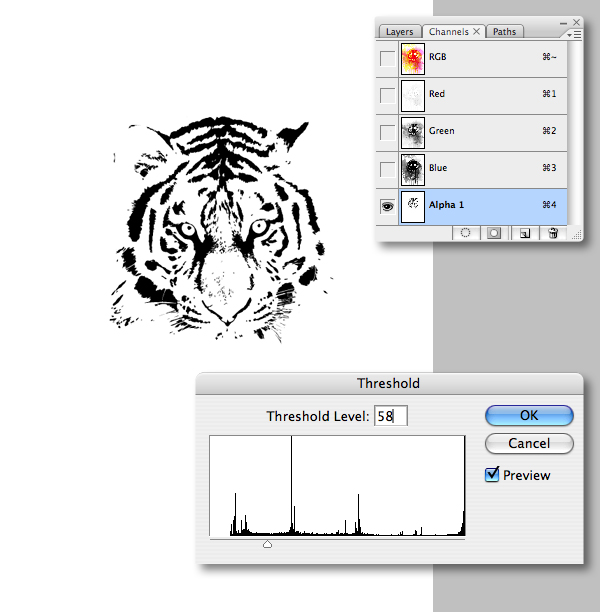The width and height of the screenshot is (600, 612).
Task: Select the RGB channel thumbnail
Action: (x=413, y=59)
